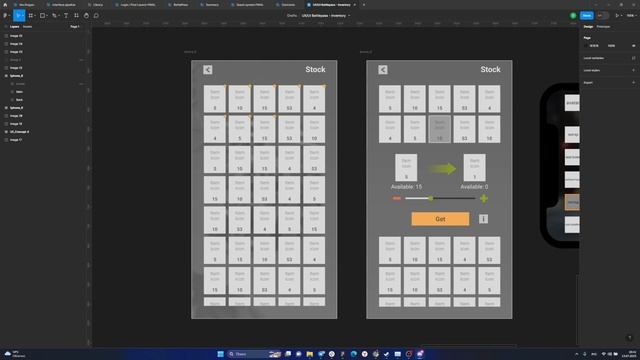The image size is (640, 360).
Task: Switch to the Assets tab
Action: [x=27, y=27]
